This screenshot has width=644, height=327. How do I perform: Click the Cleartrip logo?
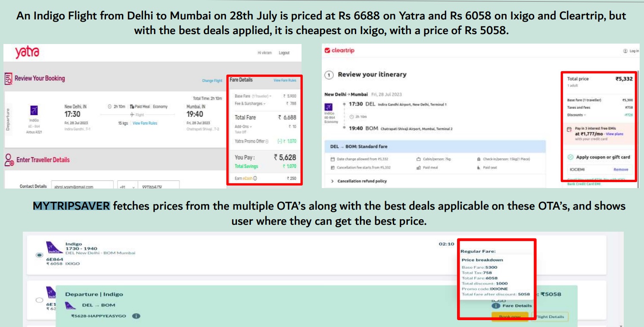pyautogui.click(x=339, y=50)
